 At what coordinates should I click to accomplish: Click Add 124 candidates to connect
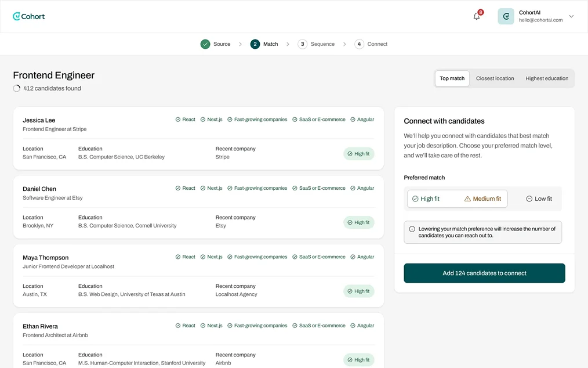(x=484, y=273)
